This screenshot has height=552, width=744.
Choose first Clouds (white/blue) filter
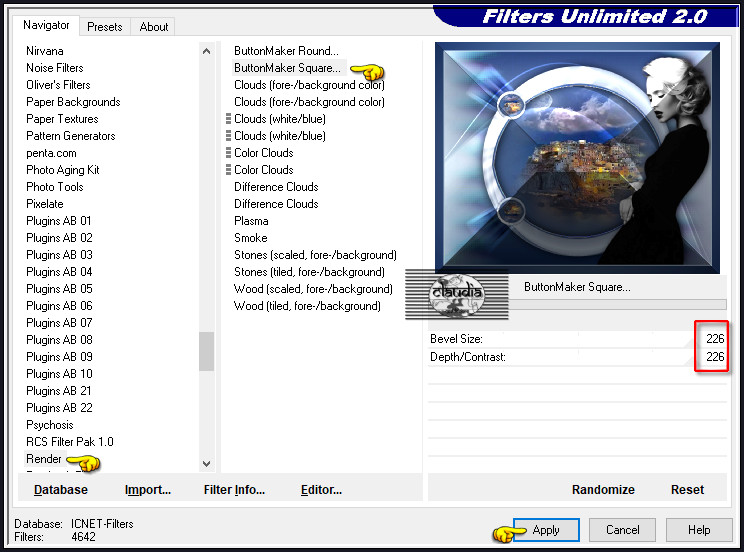tap(279, 119)
